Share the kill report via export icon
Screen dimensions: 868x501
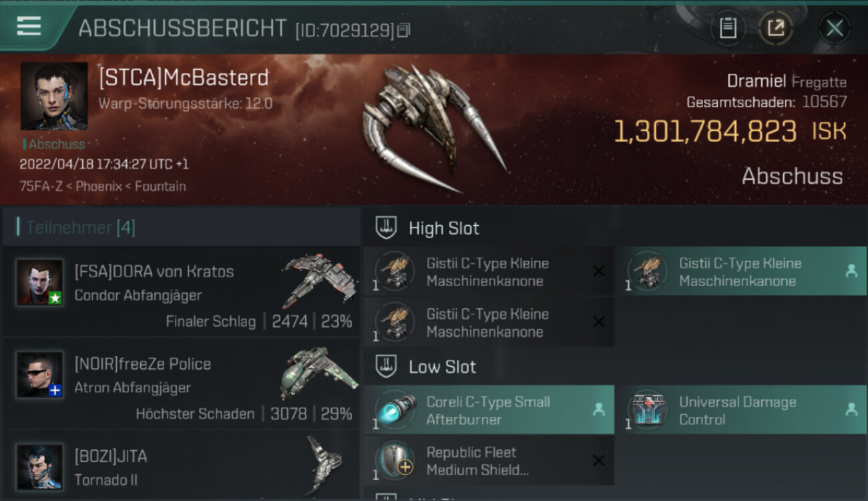(775, 28)
